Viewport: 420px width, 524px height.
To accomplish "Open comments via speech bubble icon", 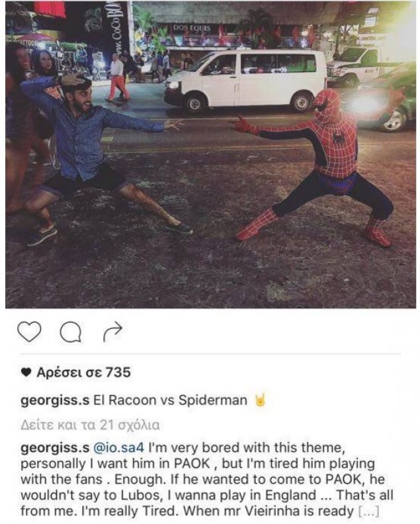I will coord(71,332).
